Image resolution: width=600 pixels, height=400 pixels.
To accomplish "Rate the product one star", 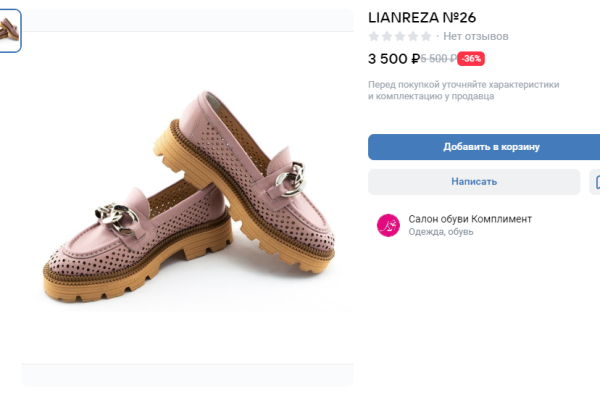I will (374, 36).
